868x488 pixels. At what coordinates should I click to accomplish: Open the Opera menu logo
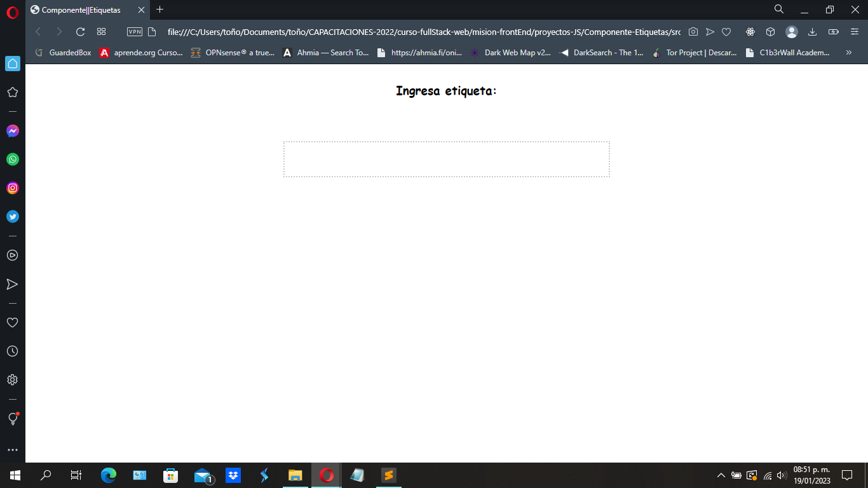[x=11, y=10]
